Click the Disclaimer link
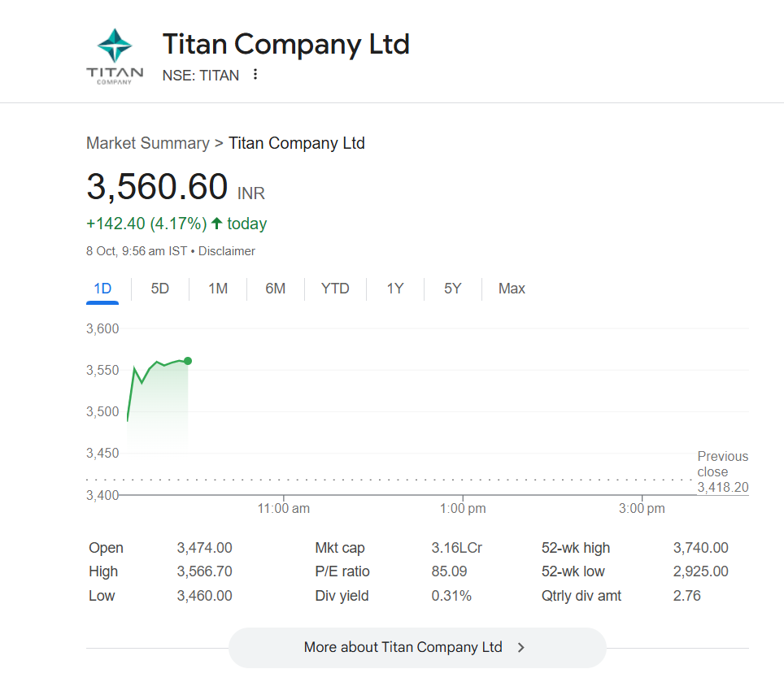This screenshot has width=784, height=682. click(x=227, y=251)
